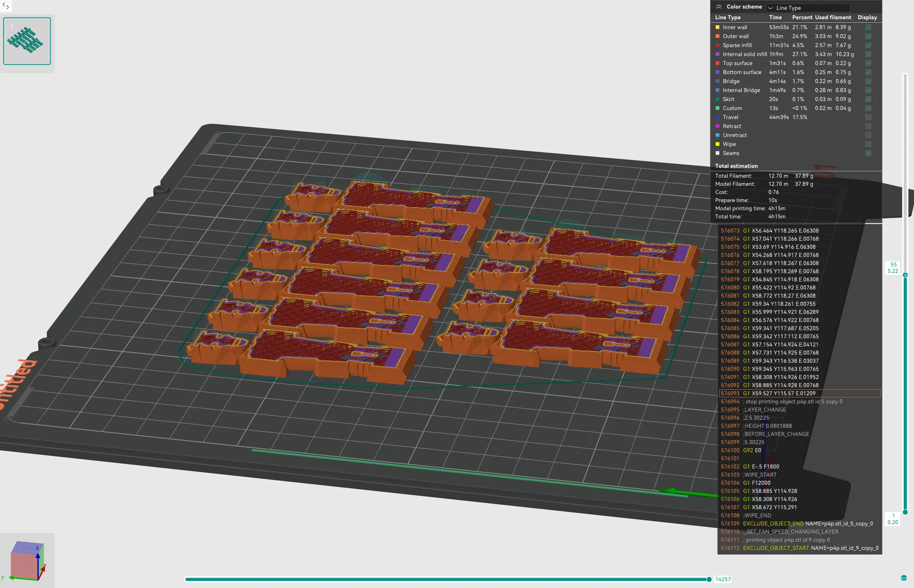Toggle Inner wall display checkbox
The height and width of the screenshot is (588, 914).
(x=868, y=27)
